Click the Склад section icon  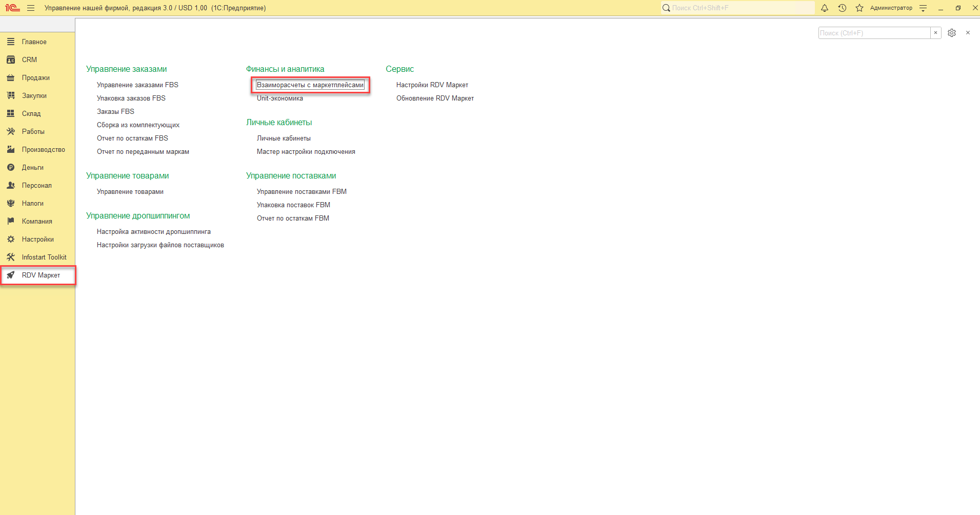click(11, 113)
